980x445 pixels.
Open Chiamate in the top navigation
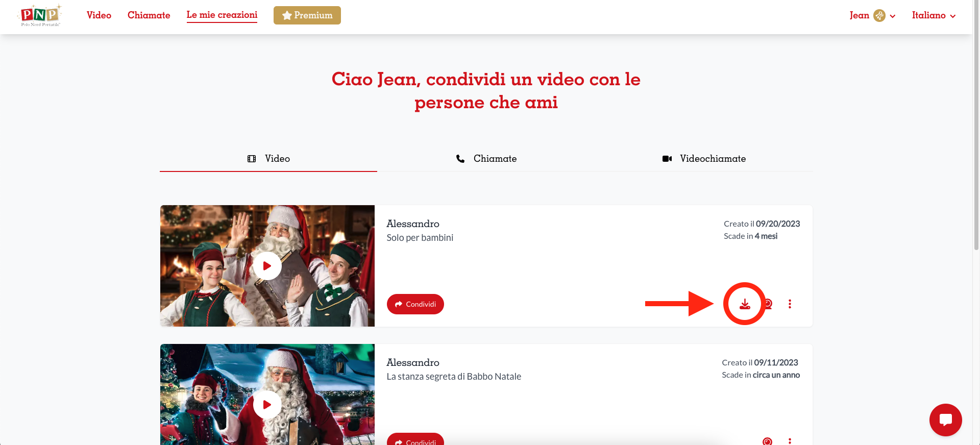coord(149,15)
